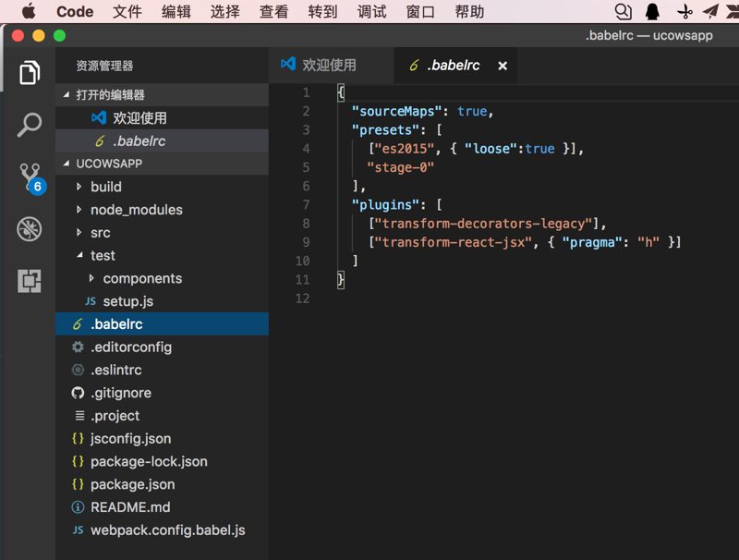739x560 pixels.
Task: Click the QQ penguin icon in menu bar
Action: (652, 11)
